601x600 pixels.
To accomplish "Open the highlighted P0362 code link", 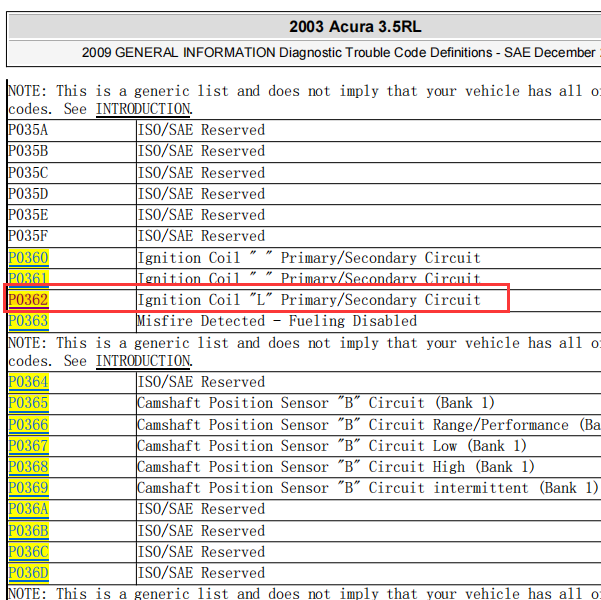I will 29,300.
